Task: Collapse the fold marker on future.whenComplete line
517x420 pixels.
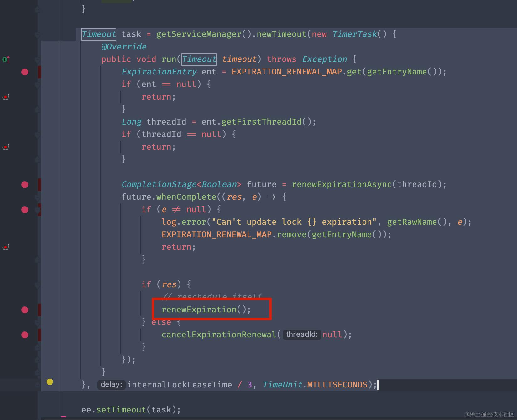Action: click(x=38, y=197)
